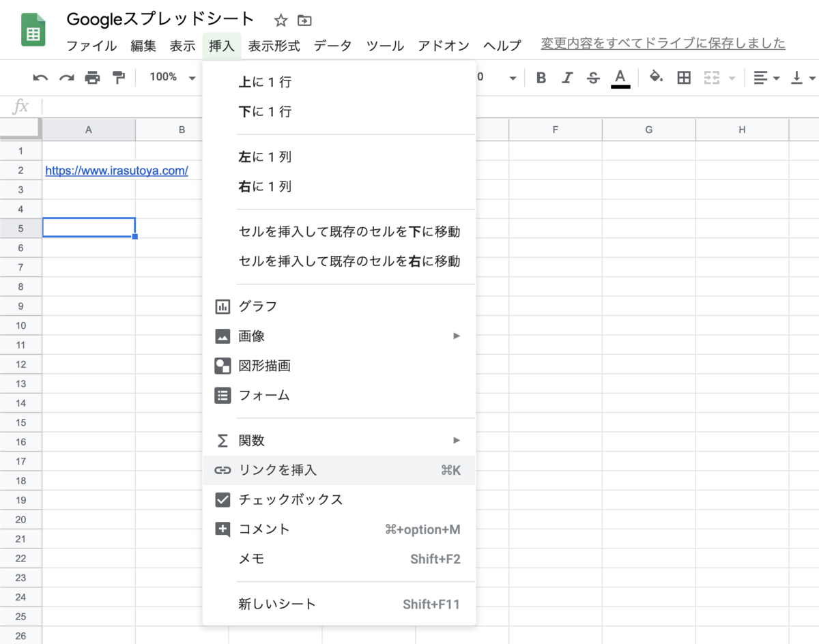Click the comment plus icon

tap(222, 529)
